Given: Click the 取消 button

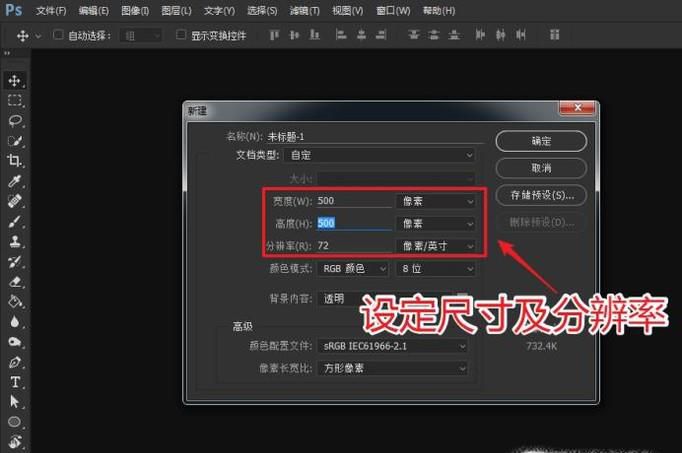Looking at the screenshot, I should click(x=541, y=168).
